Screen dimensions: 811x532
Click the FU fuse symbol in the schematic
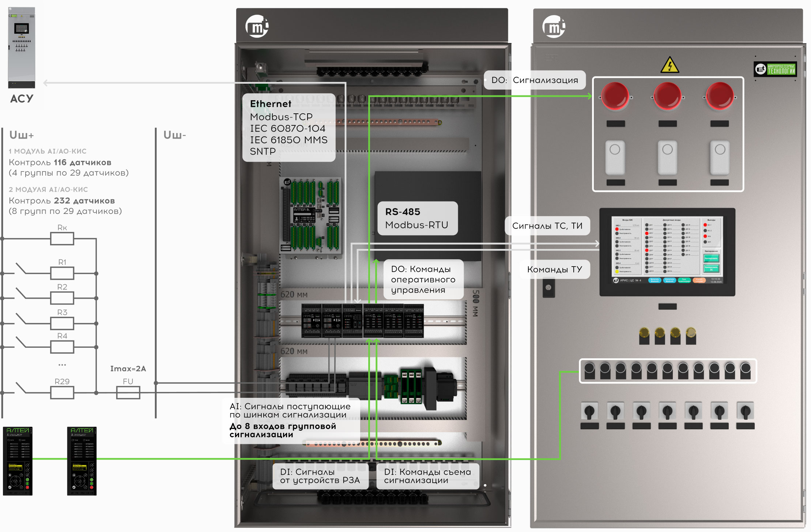[x=128, y=393]
